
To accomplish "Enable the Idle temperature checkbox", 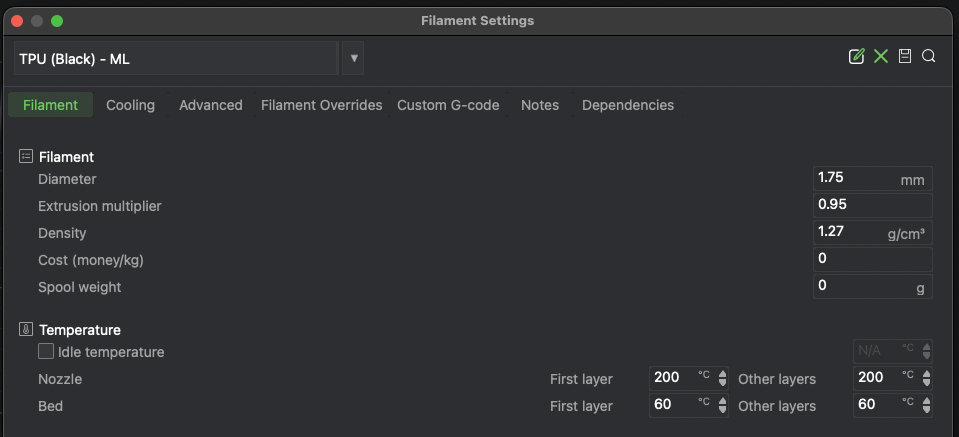I will tap(46, 351).
